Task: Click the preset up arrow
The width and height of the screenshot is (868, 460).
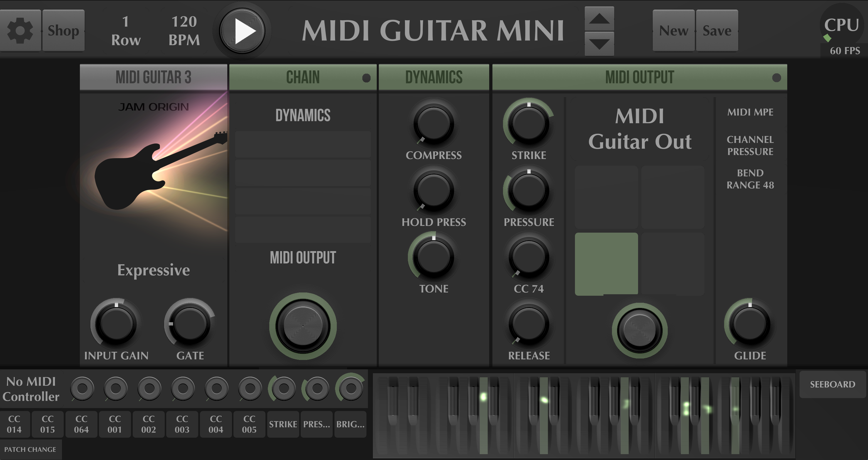Action: coord(599,19)
